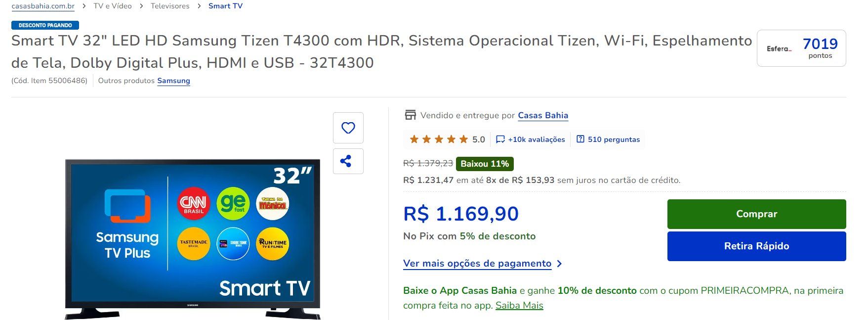
Task: Go to Televisores breadcrumb
Action: click(170, 6)
